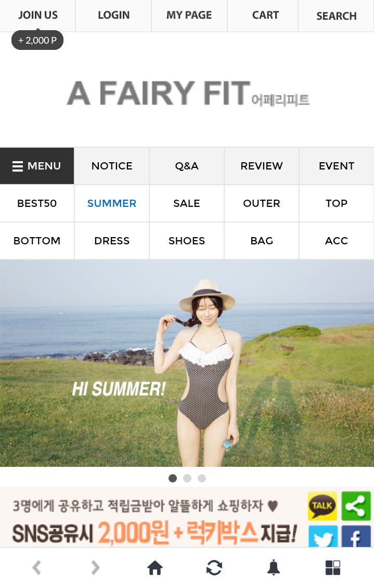This screenshot has width=374, height=588.
Task: Reload the page with refresh icon
Action: (x=214, y=568)
